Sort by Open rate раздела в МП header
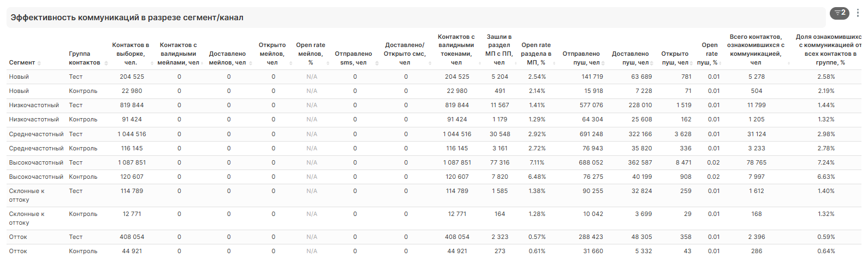The height and width of the screenshot is (263, 868). [536, 54]
